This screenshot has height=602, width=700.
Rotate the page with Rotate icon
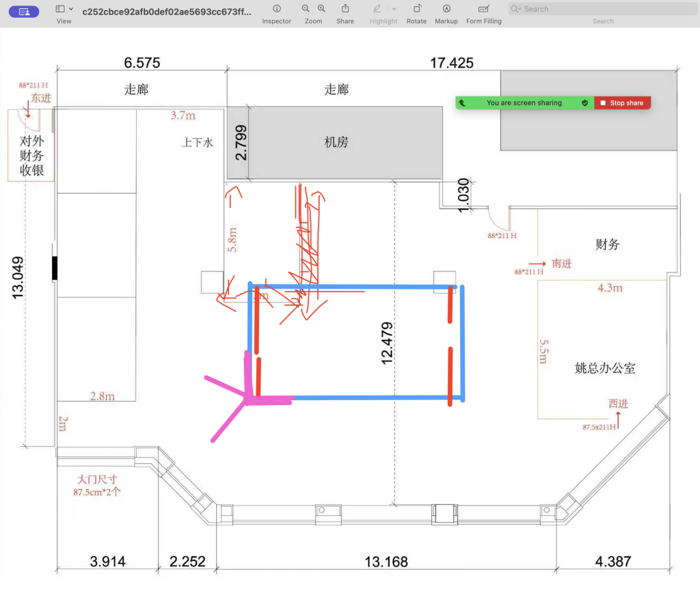(416, 9)
